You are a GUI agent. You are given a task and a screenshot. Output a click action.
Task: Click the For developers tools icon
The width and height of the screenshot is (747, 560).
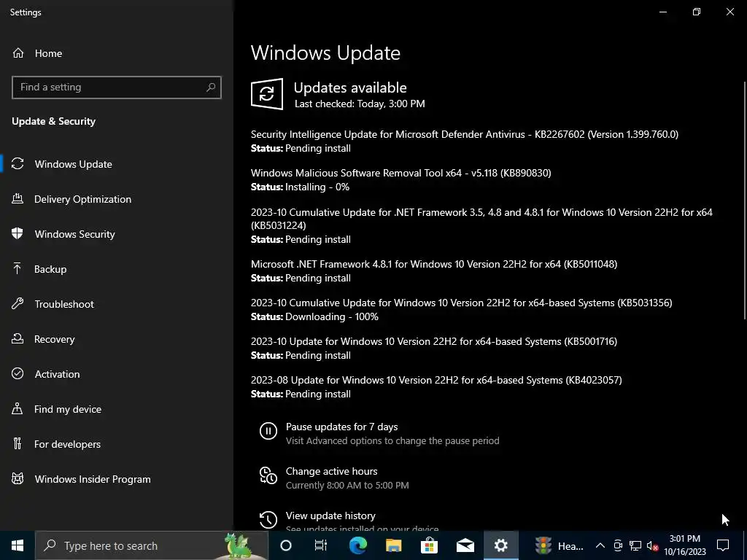pos(18,443)
